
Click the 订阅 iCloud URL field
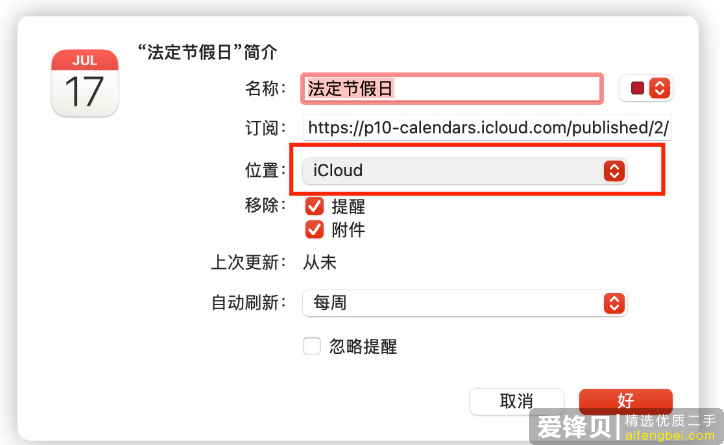tap(488, 128)
